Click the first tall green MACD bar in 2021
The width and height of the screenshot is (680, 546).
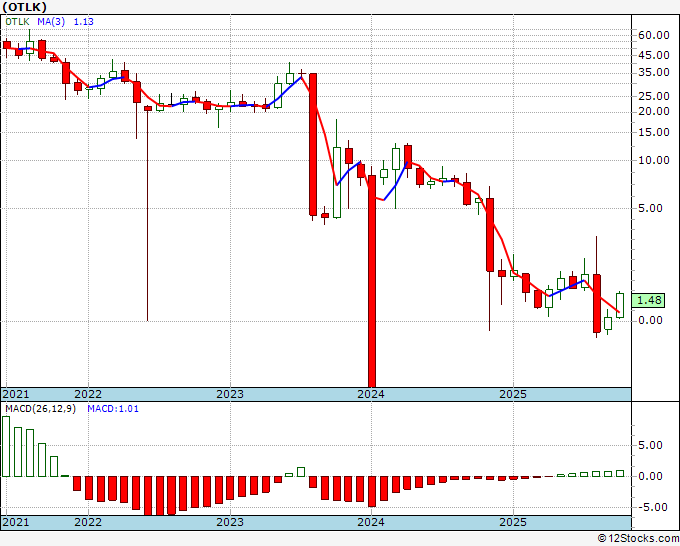[x=6, y=446]
